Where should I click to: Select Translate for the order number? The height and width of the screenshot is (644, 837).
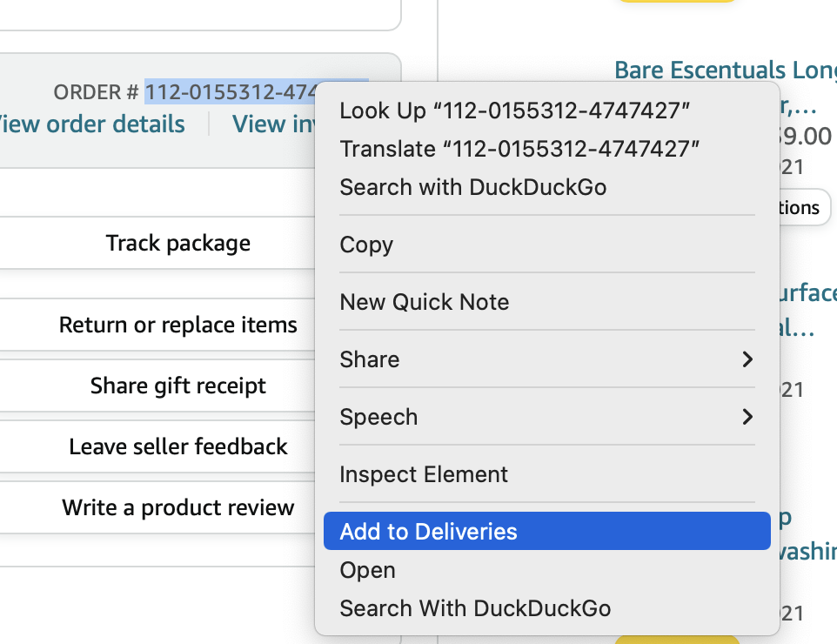[x=519, y=149]
